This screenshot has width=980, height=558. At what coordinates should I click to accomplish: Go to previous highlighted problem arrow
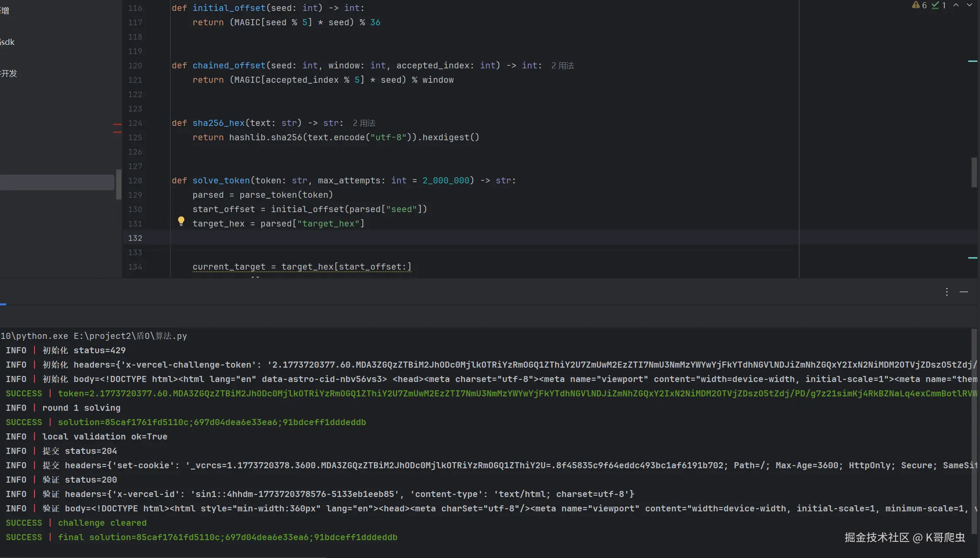point(956,5)
